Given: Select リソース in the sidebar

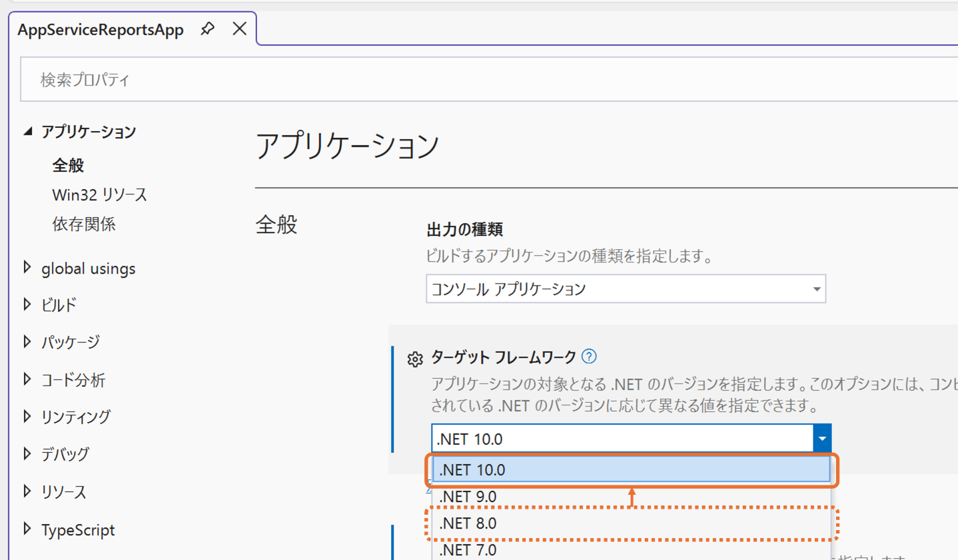Looking at the screenshot, I should coord(64,492).
